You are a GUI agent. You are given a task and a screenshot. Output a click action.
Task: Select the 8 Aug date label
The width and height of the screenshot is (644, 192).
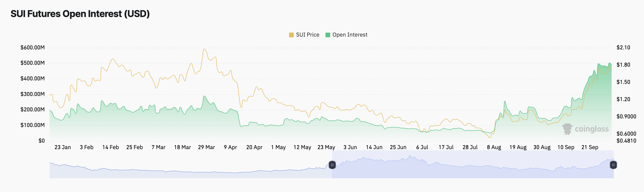[494, 147]
